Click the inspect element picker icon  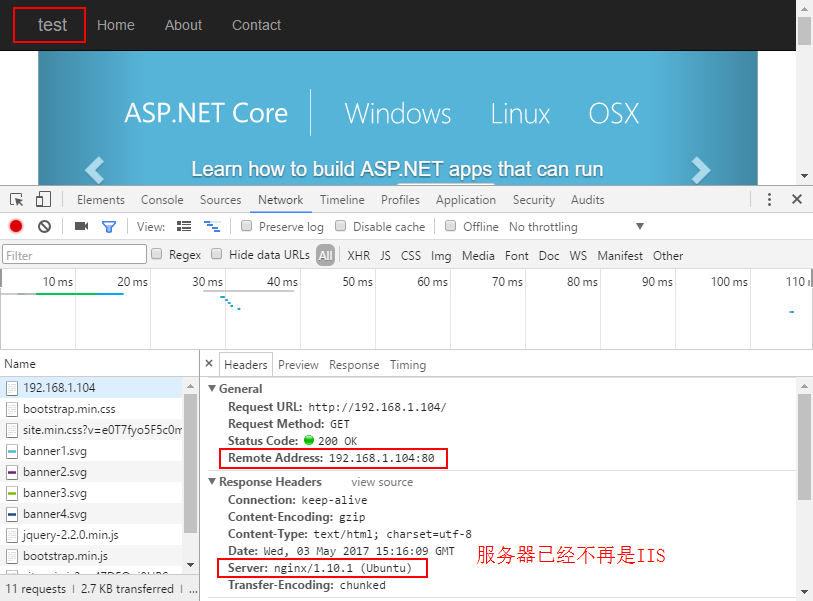tap(17, 200)
